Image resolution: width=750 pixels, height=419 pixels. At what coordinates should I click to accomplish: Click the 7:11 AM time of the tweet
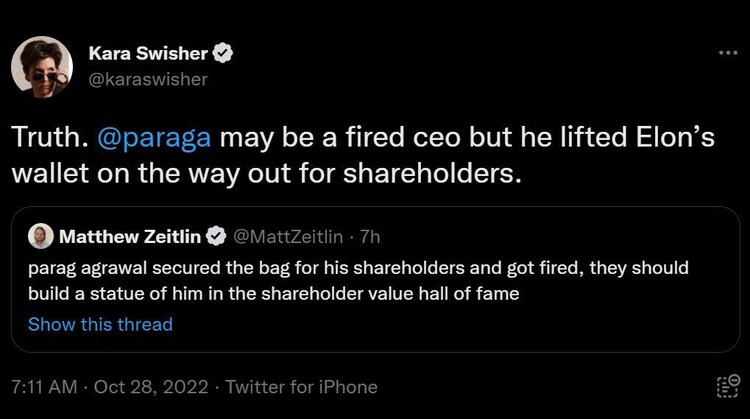click(x=42, y=387)
